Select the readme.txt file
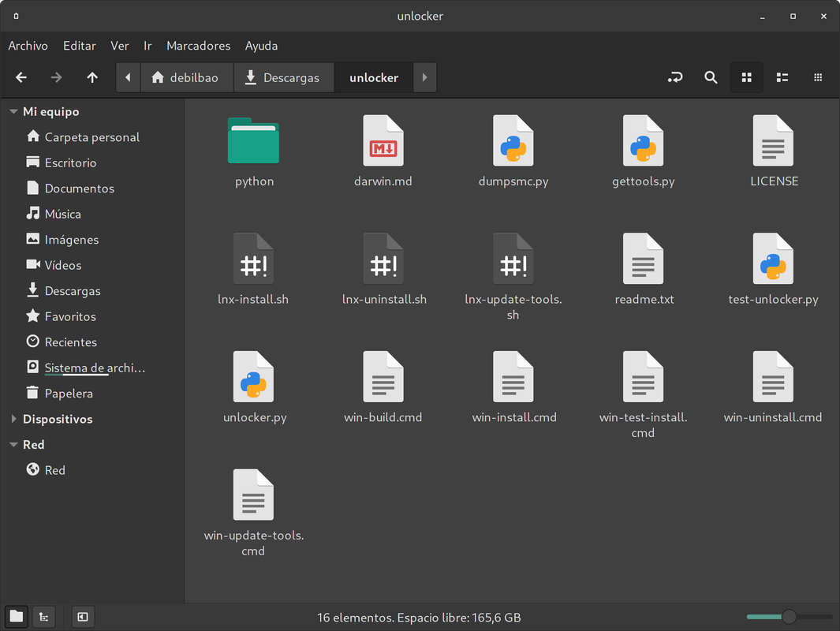 [x=643, y=259]
